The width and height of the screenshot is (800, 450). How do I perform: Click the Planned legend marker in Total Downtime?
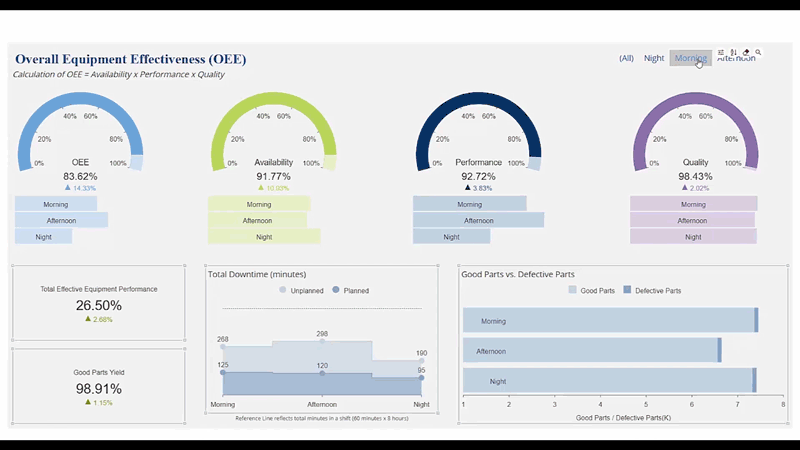[x=336, y=290]
